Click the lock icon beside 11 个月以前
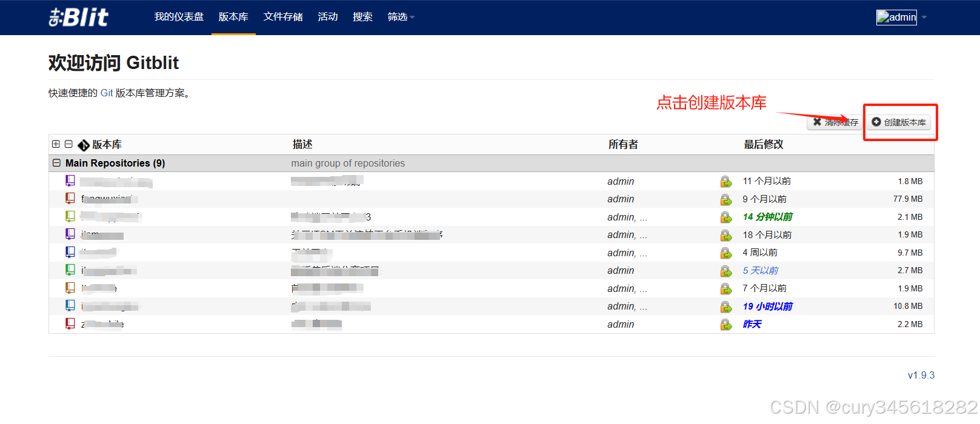 point(725,182)
